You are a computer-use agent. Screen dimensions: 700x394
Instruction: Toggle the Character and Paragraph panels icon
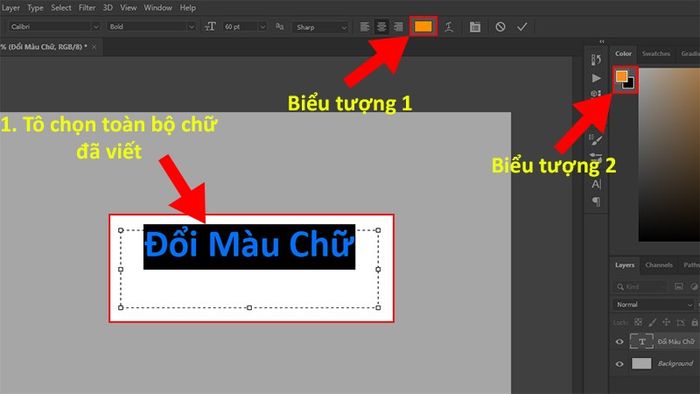475,27
